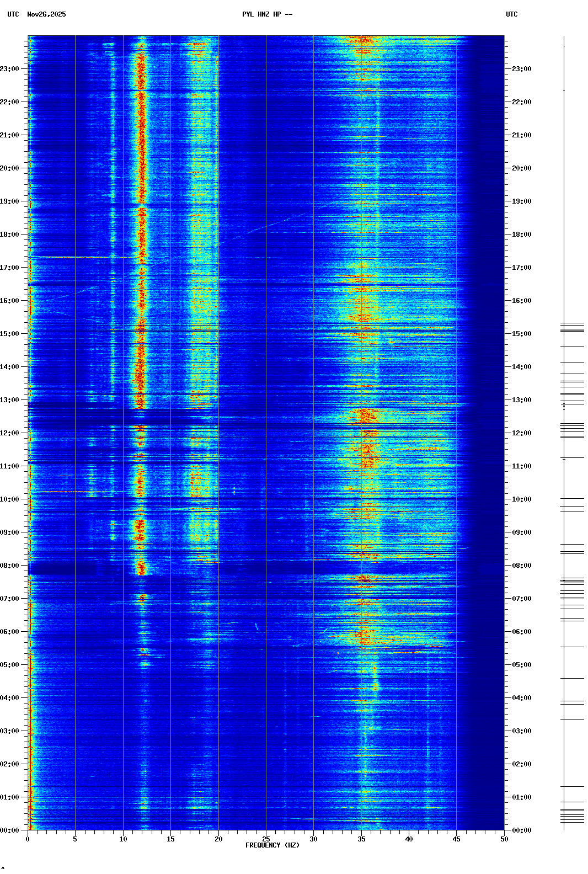Select the 12:00 label on right time axis
Image resolution: width=588 pixels, height=874 pixels.
point(521,433)
